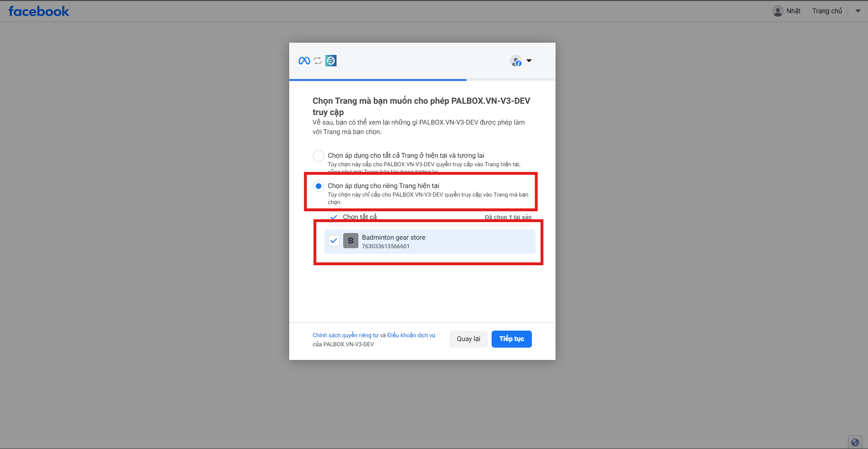Click the Facebook logo
This screenshot has width=868, height=449.
pyautogui.click(x=39, y=11)
